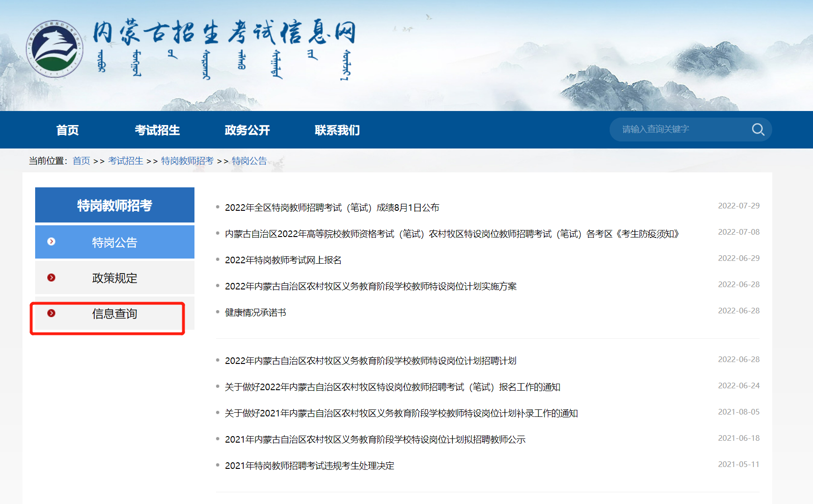Open 2021年特岗教师招聘考试违规考生处理决定 article
This screenshot has height=504, width=813.
click(x=309, y=466)
